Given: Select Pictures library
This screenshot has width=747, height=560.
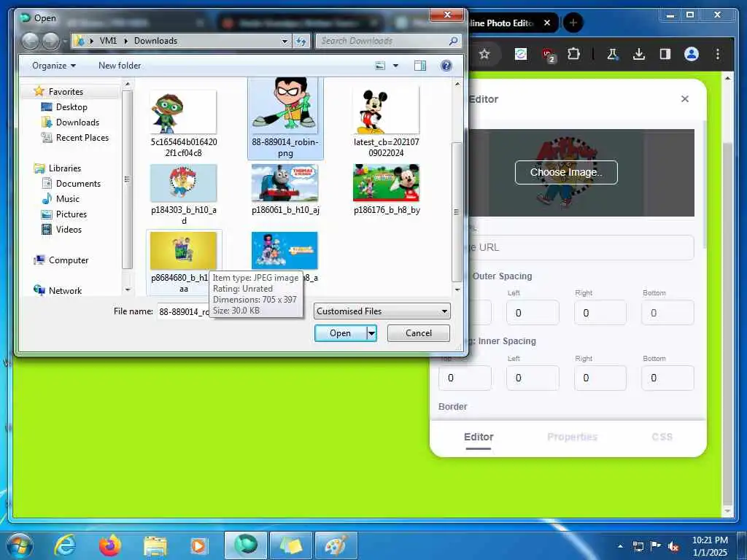Looking at the screenshot, I should [71, 214].
